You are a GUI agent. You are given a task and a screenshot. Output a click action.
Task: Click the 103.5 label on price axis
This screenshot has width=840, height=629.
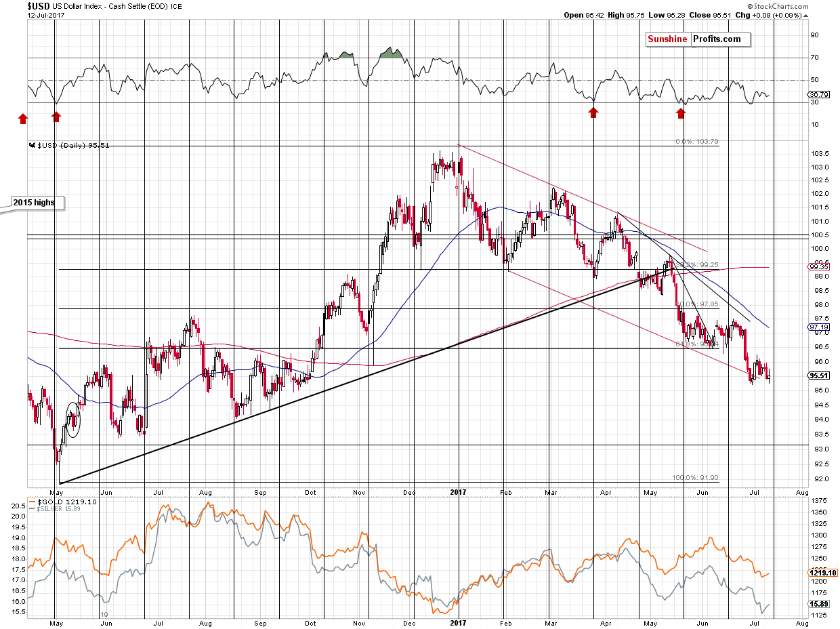click(820, 153)
